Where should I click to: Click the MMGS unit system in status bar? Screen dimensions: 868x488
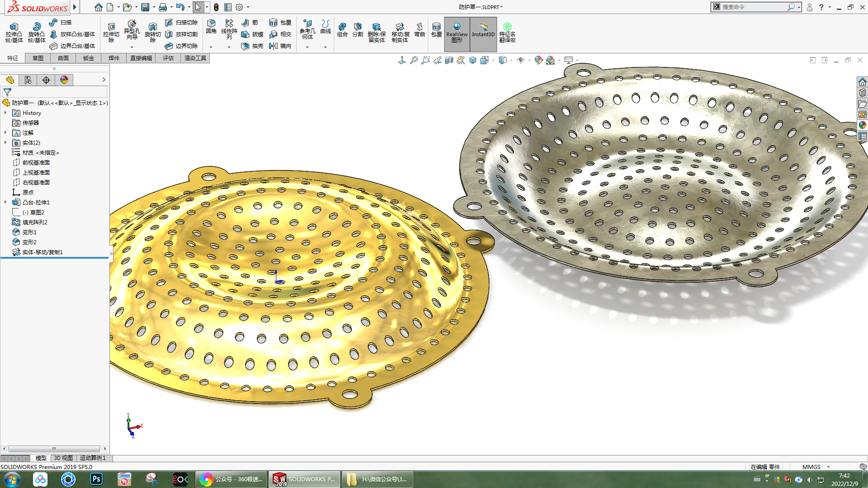coord(811,467)
